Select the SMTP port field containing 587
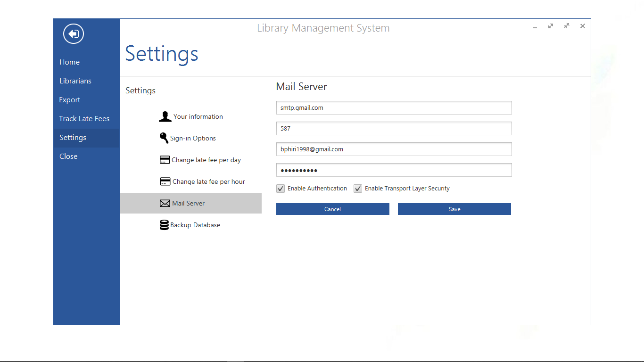Viewport: 644px width, 362px height. coord(394,128)
